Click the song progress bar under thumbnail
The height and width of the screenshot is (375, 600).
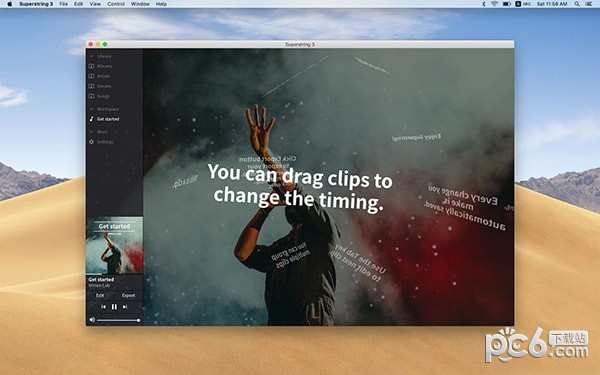tap(114, 274)
